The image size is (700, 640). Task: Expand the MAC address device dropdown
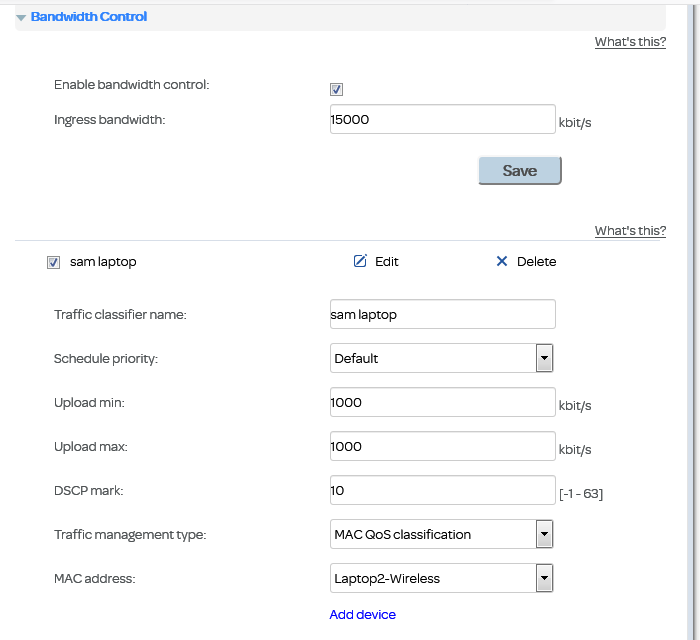pyautogui.click(x=544, y=578)
